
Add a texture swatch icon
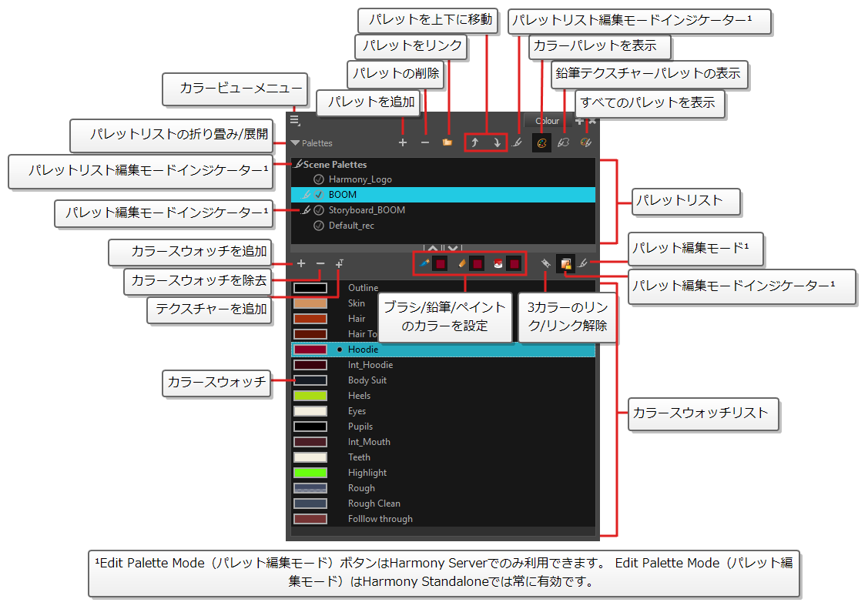340,264
